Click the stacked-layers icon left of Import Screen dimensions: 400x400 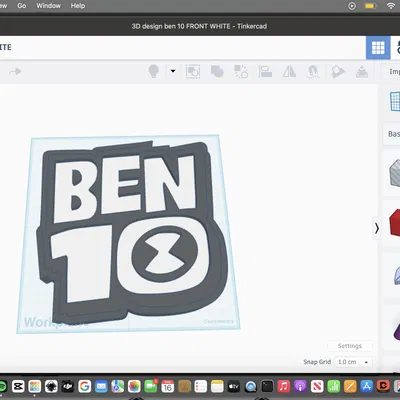tap(362, 72)
